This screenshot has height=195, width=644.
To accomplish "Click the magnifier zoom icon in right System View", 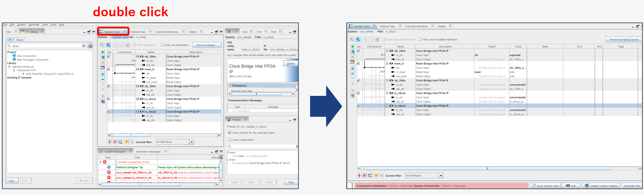I will [x=358, y=39].
